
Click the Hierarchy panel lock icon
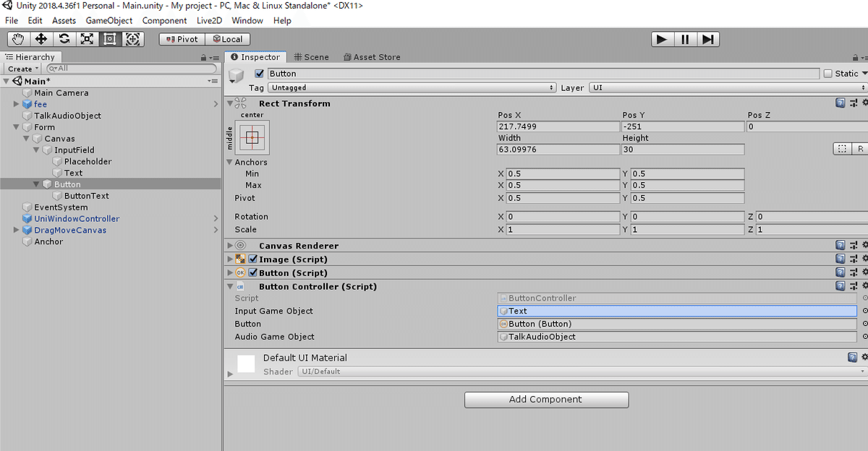203,58
